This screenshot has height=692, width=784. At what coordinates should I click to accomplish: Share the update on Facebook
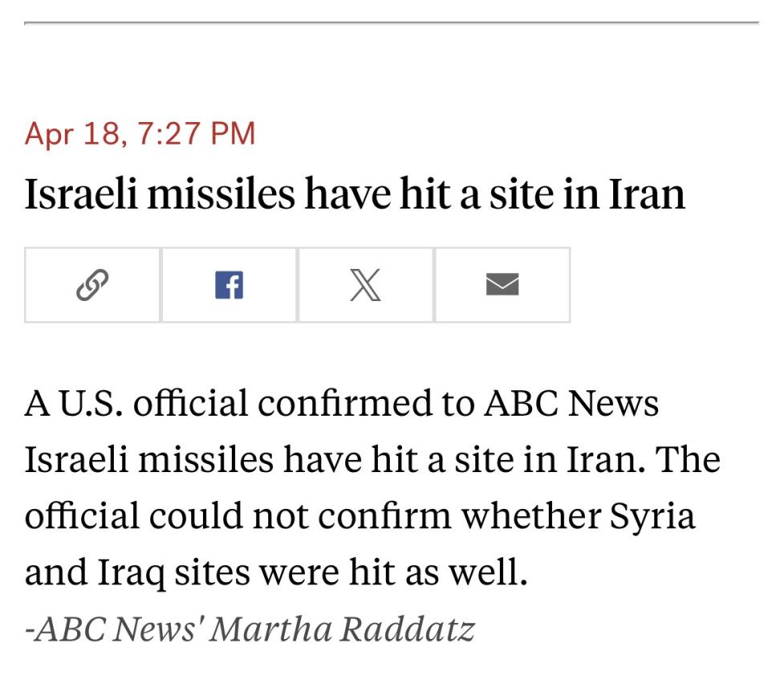[229, 285]
